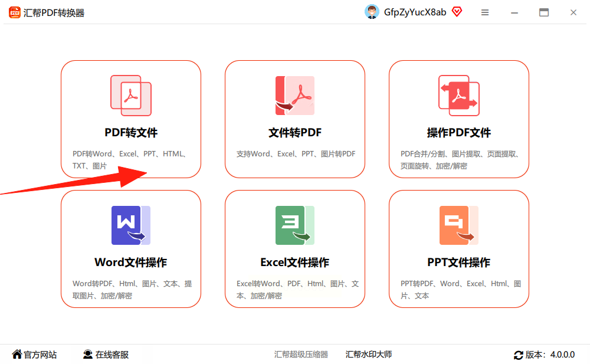Click the 版本: 4.0.0.0 update text

click(550, 355)
